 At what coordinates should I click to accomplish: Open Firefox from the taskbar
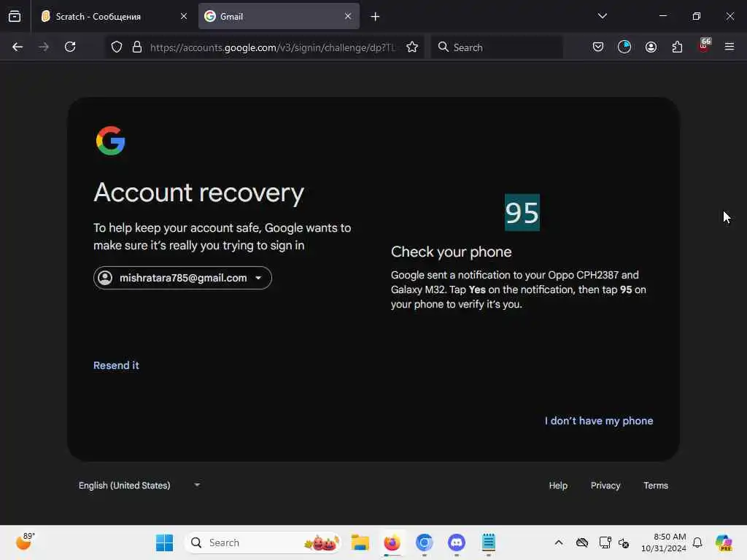392,542
